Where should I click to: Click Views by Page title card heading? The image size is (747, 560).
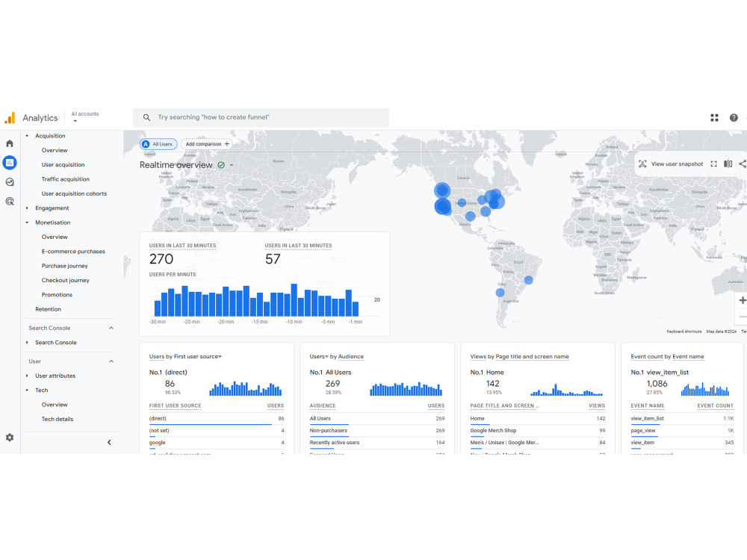(x=519, y=357)
